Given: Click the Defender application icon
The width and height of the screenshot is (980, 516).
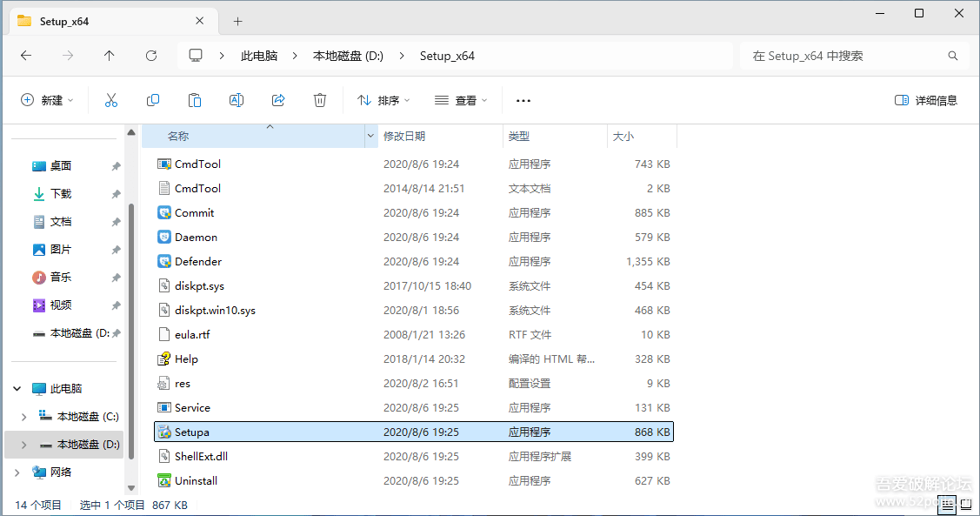Looking at the screenshot, I should tap(163, 261).
